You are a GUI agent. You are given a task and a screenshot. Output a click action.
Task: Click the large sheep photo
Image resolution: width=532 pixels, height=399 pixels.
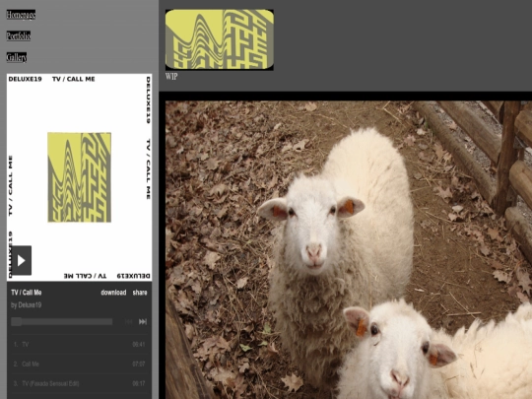click(349, 249)
